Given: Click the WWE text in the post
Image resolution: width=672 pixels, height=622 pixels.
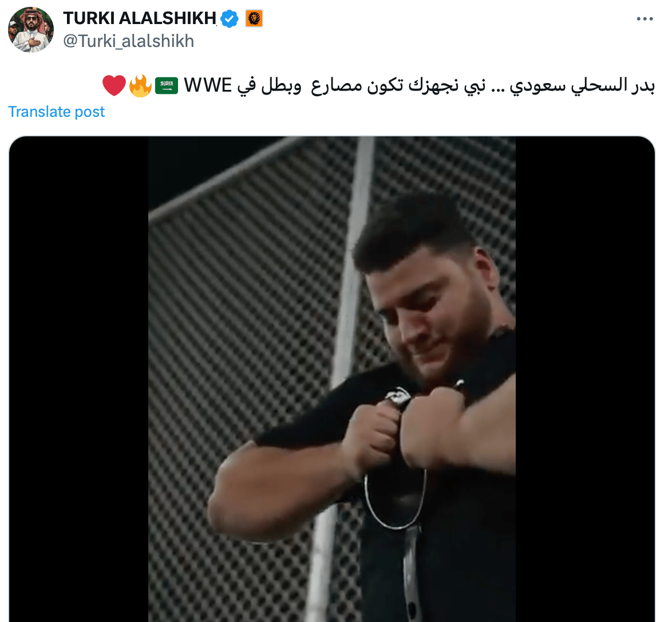Looking at the screenshot, I should coord(208,85).
